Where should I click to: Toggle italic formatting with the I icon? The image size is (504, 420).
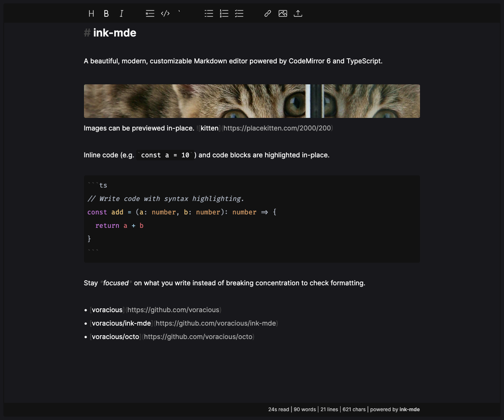point(121,14)
